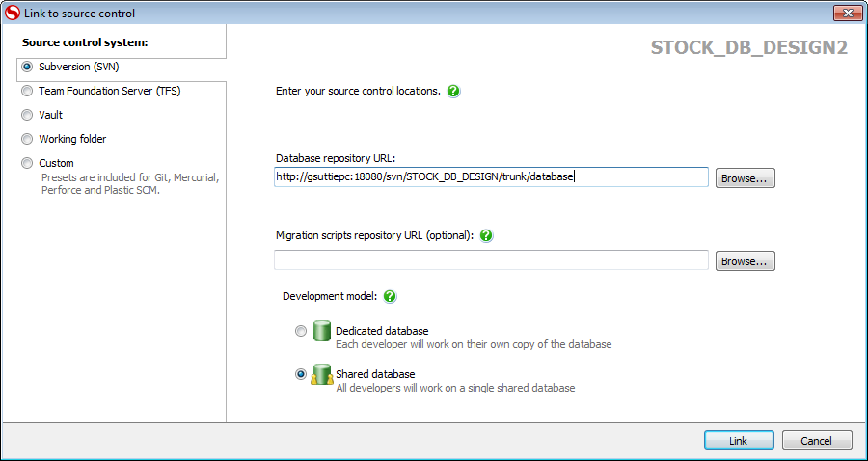
Task: Cancel the Link to source control dialog
Action: point(817,441)
